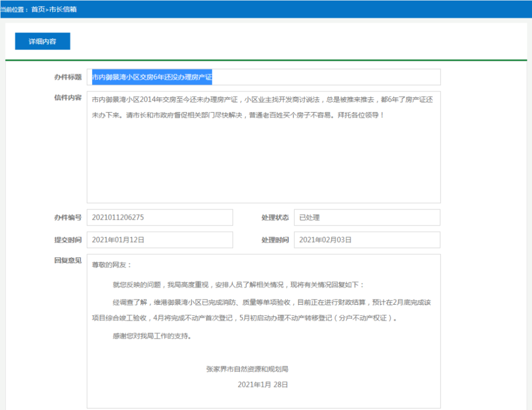Image resolution: width=532 pixels, height=410 pixels.
Task: Click the letter line starting 市内御景湾小区2014年
Action: (x=262, y=99)
